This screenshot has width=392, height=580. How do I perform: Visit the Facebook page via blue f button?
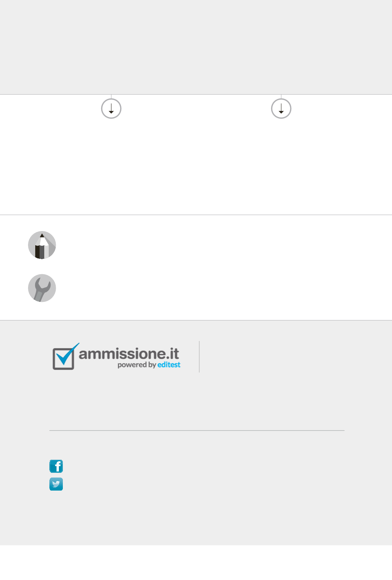pyautogui.click(x=56, y=466)
